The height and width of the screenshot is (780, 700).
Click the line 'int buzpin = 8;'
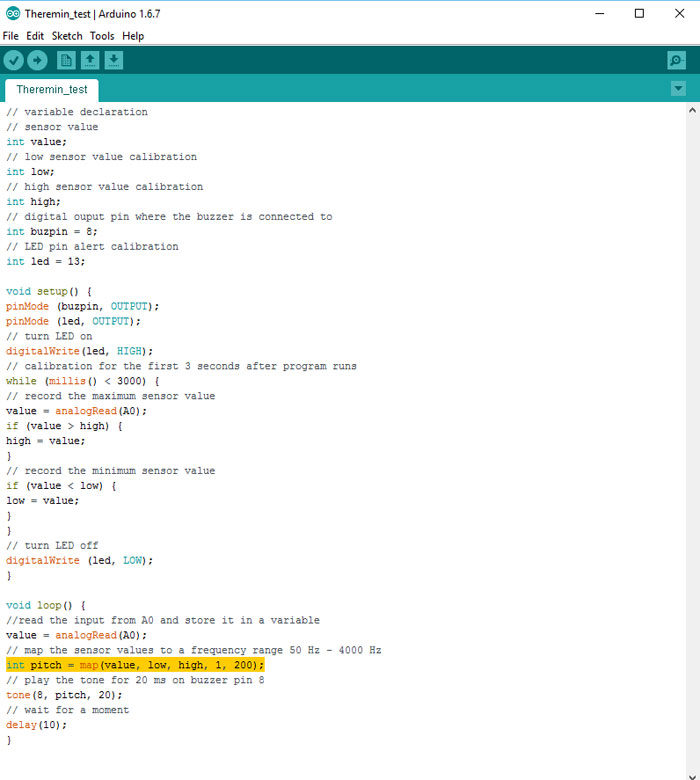pos(52,231)
